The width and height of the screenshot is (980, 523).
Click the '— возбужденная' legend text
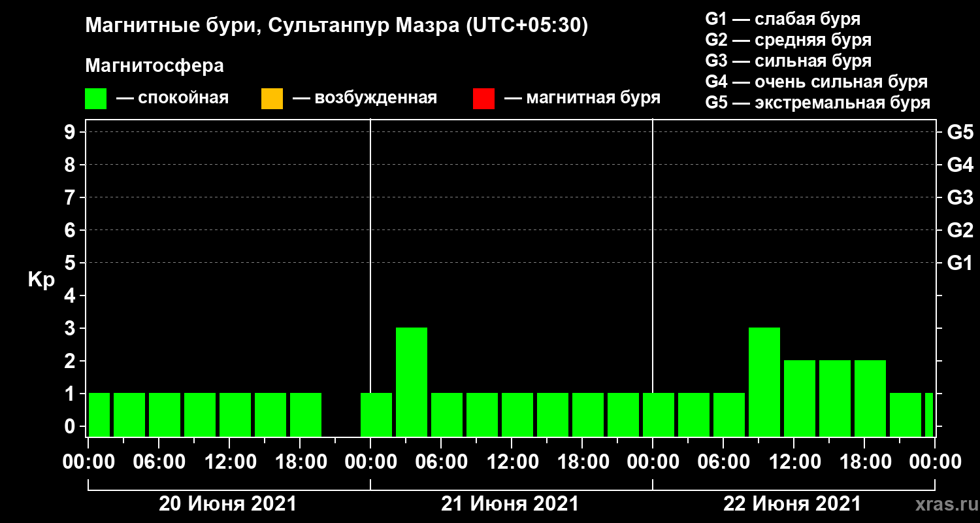365,98
